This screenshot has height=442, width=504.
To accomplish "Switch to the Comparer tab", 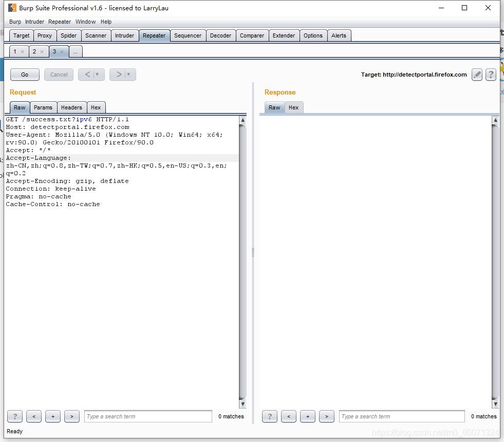I will click(x=252, y=35).
